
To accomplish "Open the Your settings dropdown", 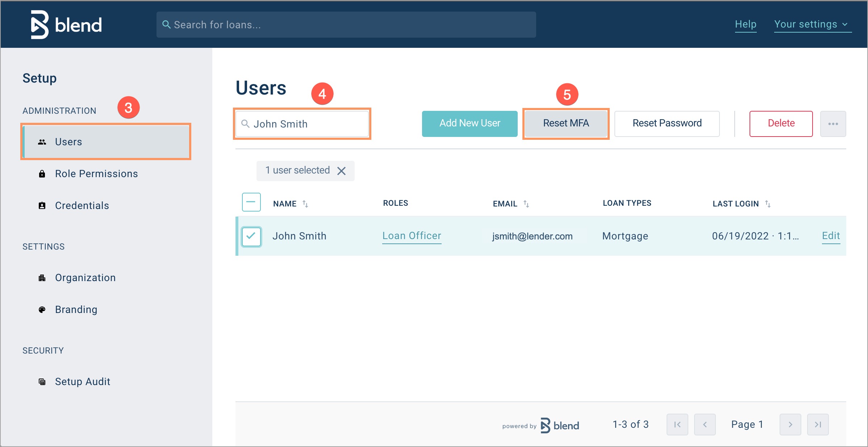I will coord(812,24).
